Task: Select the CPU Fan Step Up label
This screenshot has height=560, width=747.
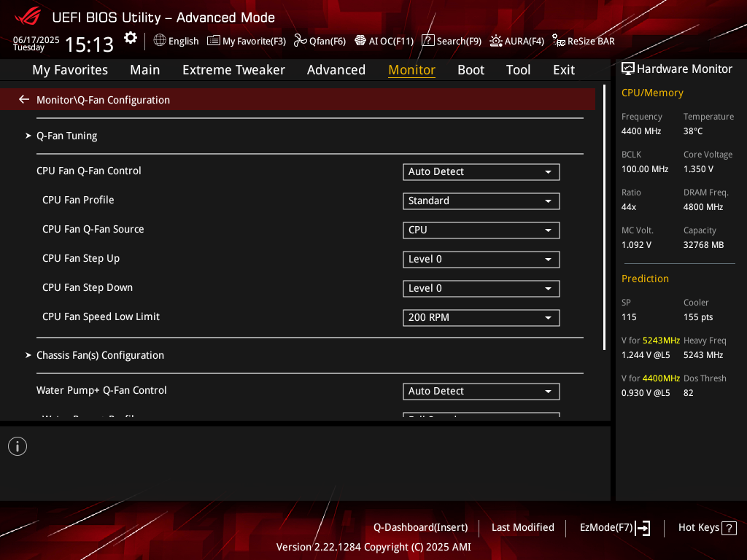Action: pos(81,259)
